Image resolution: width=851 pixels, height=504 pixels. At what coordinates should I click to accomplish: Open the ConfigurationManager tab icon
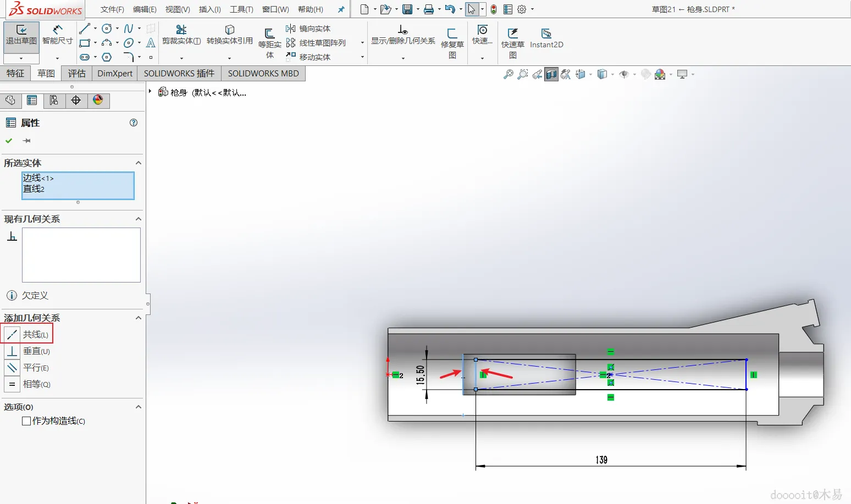[54, 100]
